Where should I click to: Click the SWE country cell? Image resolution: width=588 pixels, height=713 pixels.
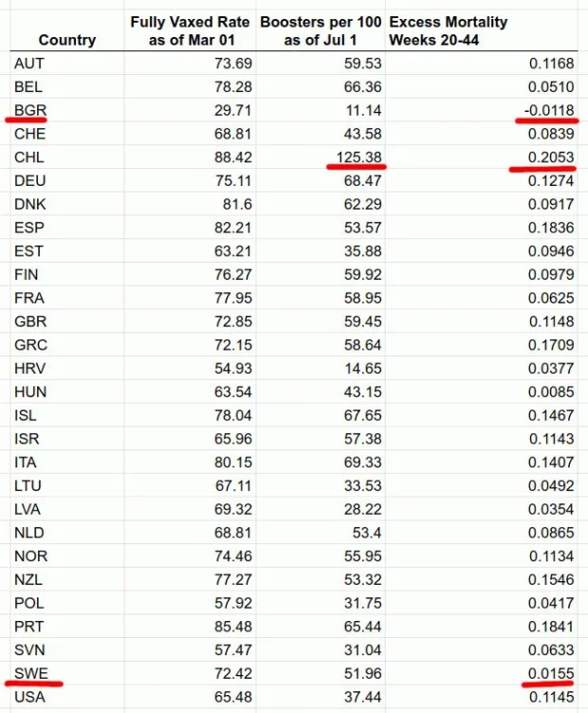click(x=32, y=672)
